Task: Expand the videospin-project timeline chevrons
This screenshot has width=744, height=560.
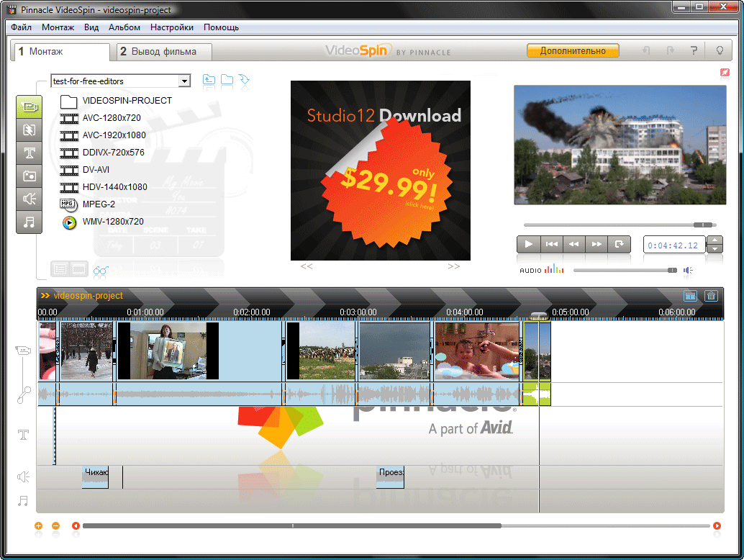Action: coord(45,296)
